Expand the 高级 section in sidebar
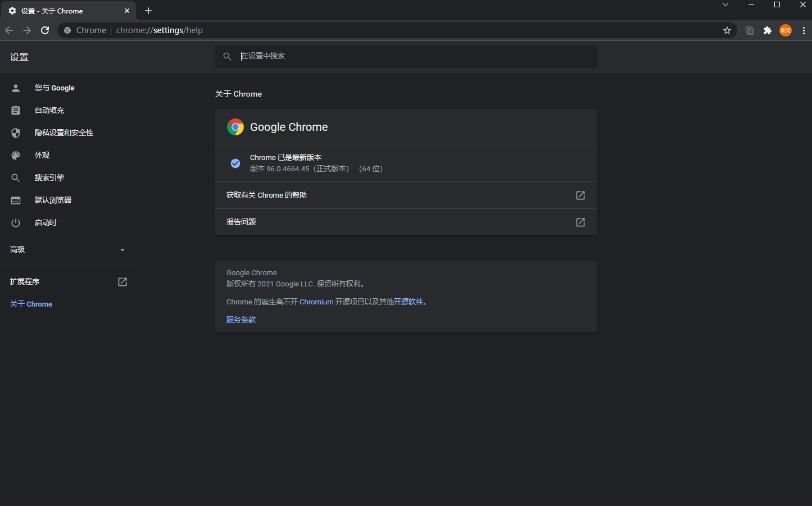 coord(67,249)
